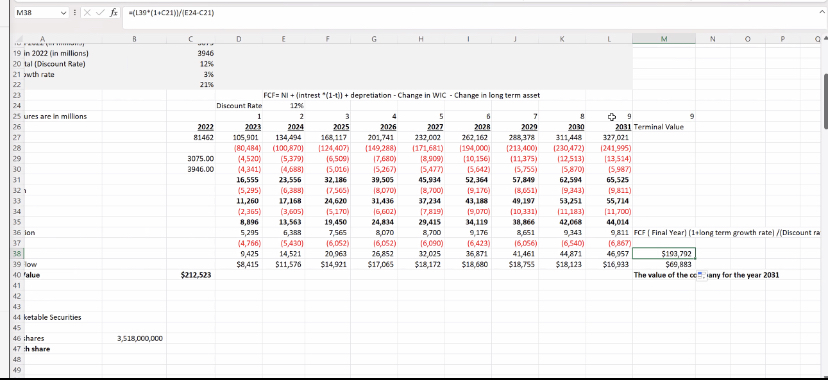The width and height of the screenshot is (828, 380).
Task: Click 'The value of the company' note cell
Action: [706, 275]
